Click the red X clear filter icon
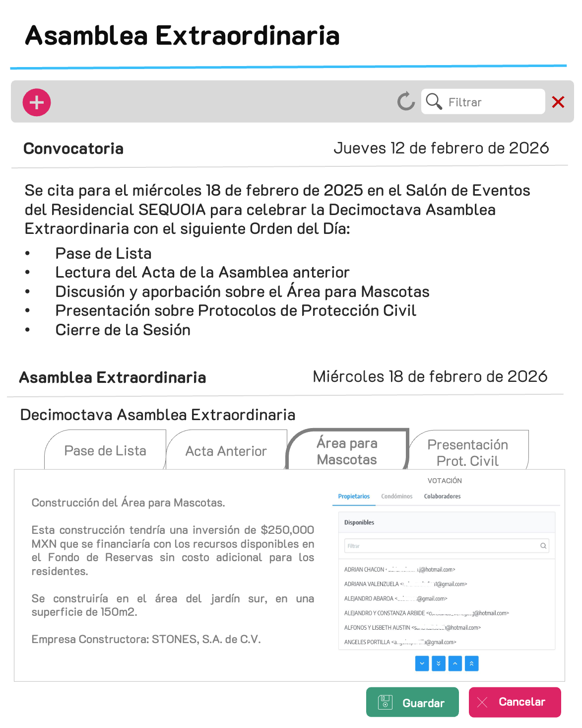 [558, 102]
